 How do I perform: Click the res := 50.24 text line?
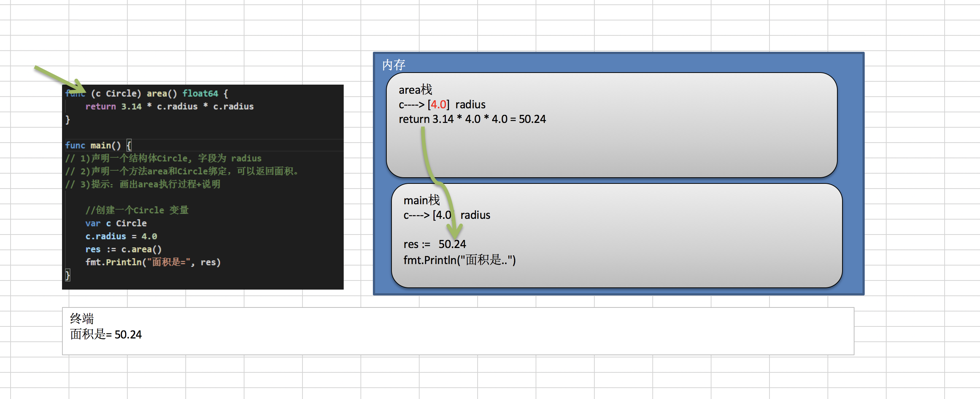tap(435, 244)
